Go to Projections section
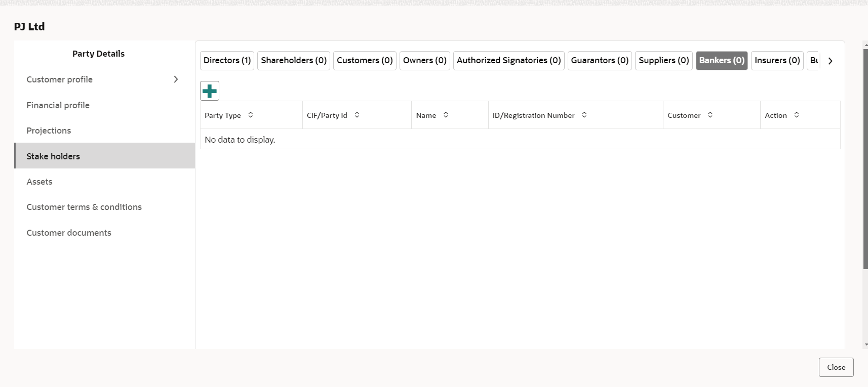 coord(104,131)
